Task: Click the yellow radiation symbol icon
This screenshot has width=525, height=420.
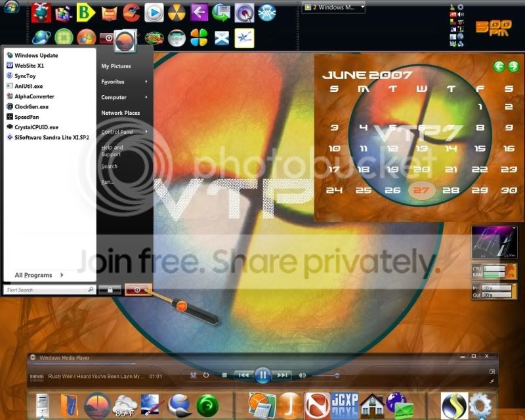Action: click(x=177, y=12)
